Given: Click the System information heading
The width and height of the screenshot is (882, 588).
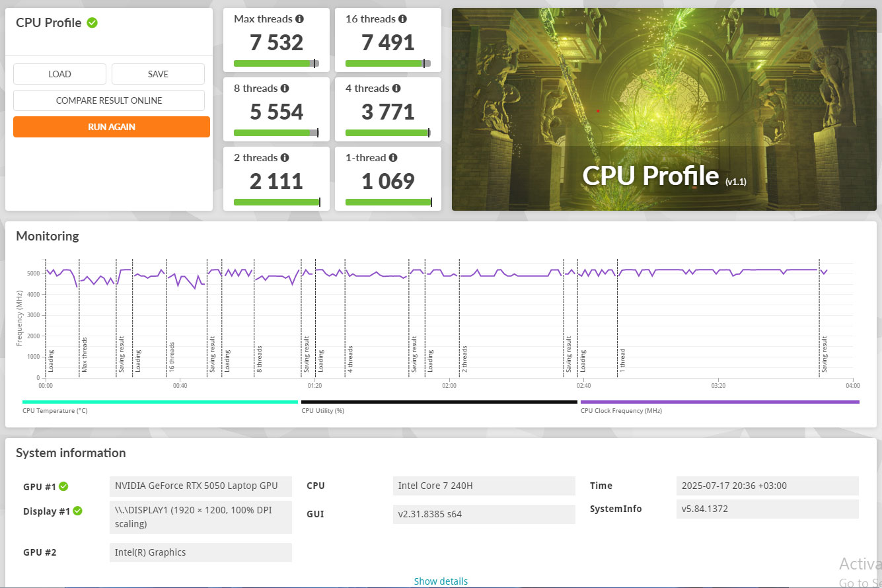Looking at the screenshot, I should pos(71,453).
